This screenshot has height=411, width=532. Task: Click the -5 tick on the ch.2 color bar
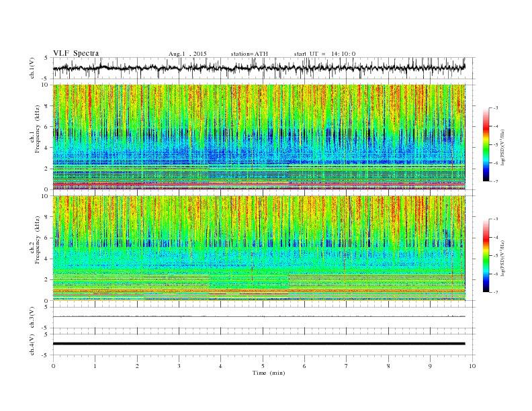[x=495, y=256]
